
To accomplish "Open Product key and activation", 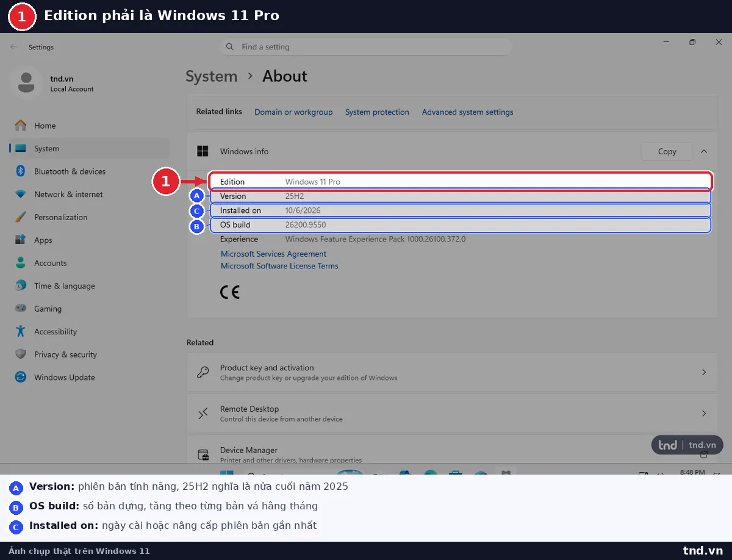I will [452, 372].
